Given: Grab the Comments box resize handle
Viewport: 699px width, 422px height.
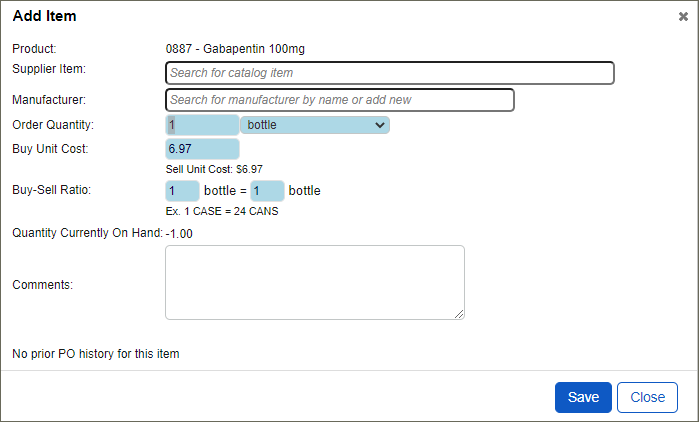Looking at the screenshot, I should (x=459, y=315).
